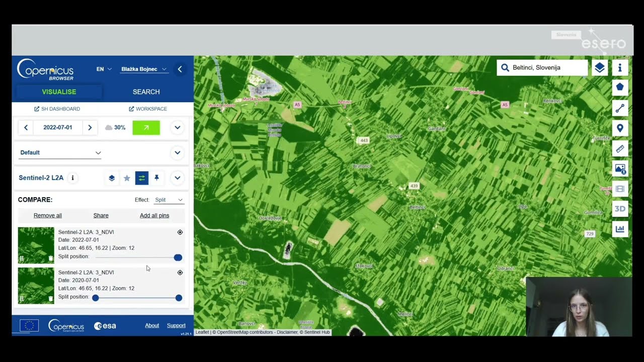The width and height of the screenshot is (644, 362).
Task: Open the Support link
Action: (176, 326)
